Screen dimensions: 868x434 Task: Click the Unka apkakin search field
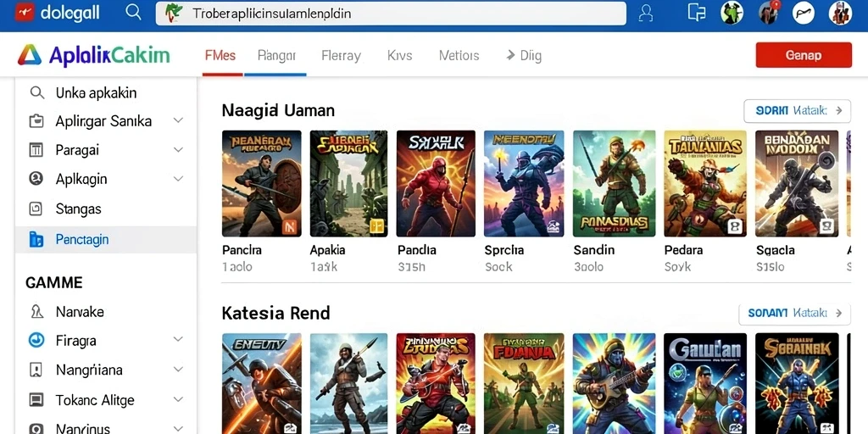106,92
